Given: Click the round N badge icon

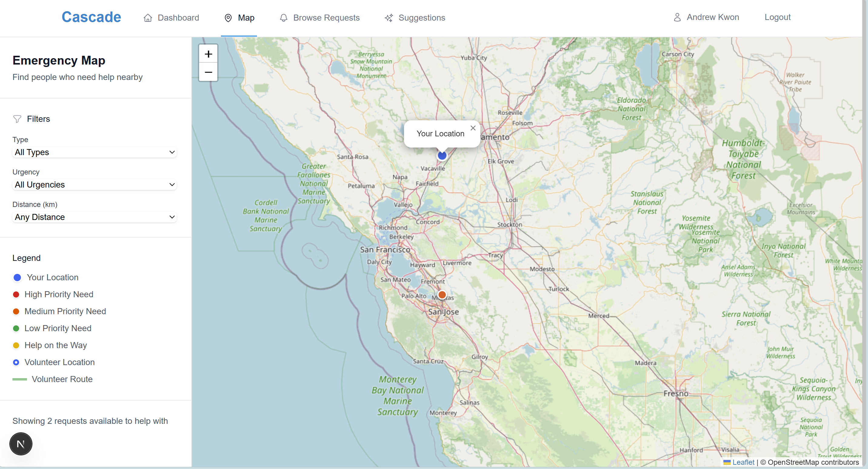Looking at the screenshot, I should [x=21, y=444].
